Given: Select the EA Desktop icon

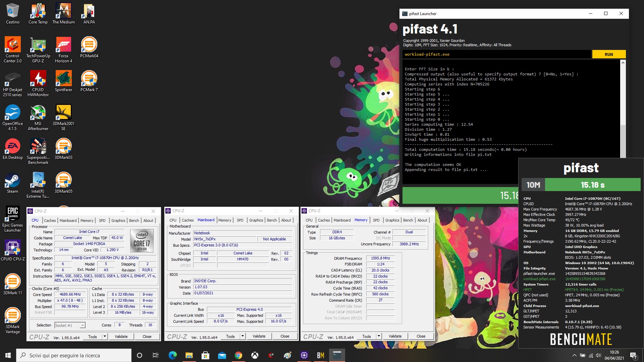Looking at the screenshot, I should [13, 149].
